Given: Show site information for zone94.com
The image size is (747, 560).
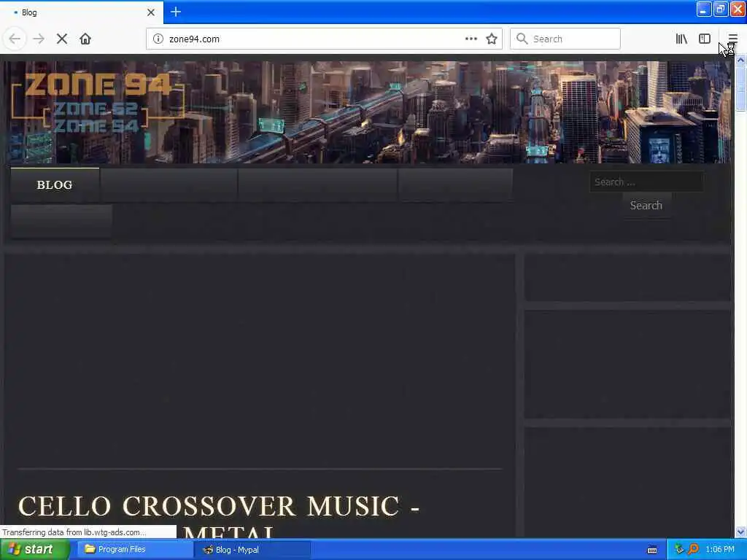Looking at the screenshot, I should (158, 39).
